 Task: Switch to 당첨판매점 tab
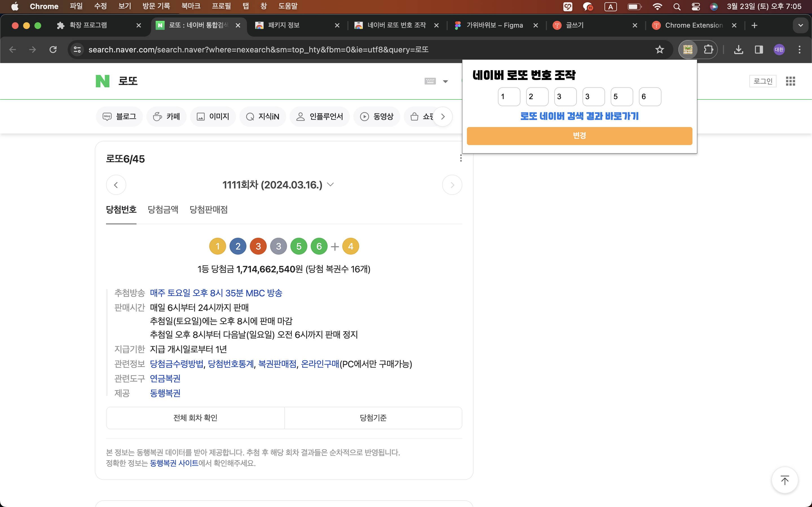pos(208,210)
